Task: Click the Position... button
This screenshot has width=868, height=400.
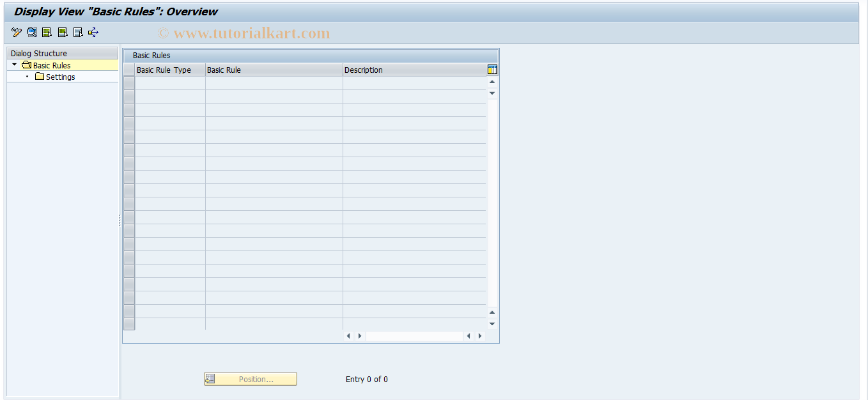Action: [250, 378]
